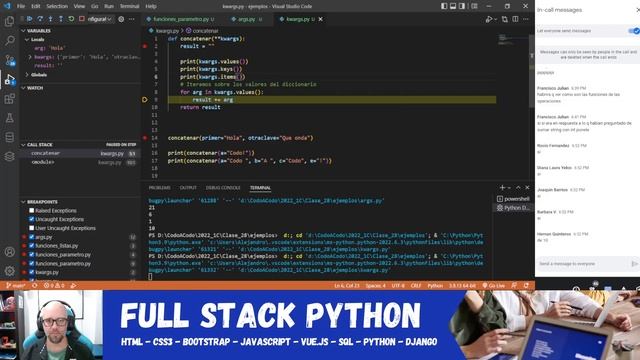The width and height of the screenshot is (640, 360).
Task: Toggle the breakpoint dot on line 2
Action: (x=145, y=46)
